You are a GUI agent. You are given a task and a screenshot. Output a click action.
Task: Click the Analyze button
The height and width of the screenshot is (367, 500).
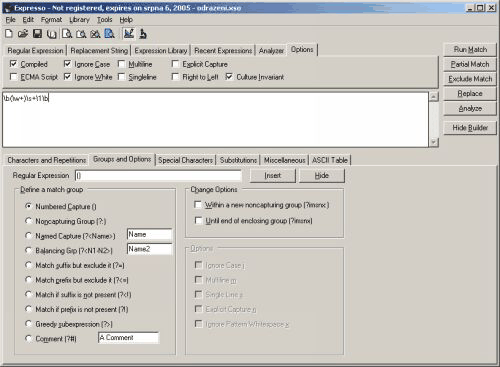(x=470, y=108)
